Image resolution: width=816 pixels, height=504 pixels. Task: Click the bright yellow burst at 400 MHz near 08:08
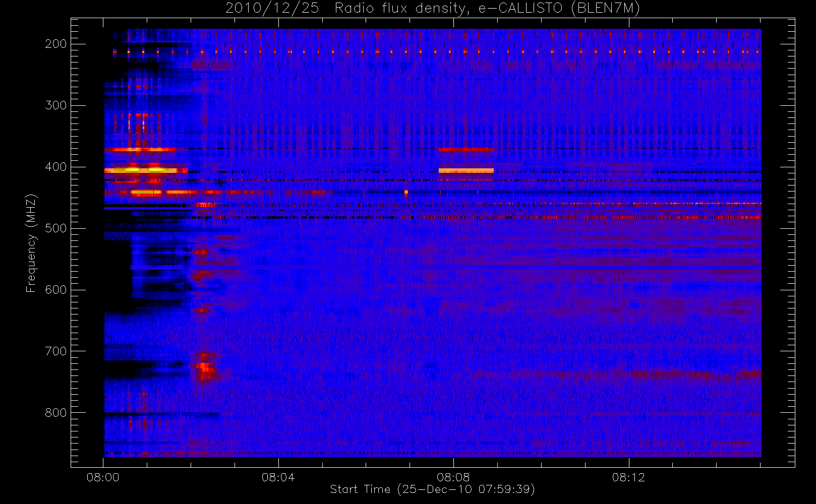pos(466,170)
